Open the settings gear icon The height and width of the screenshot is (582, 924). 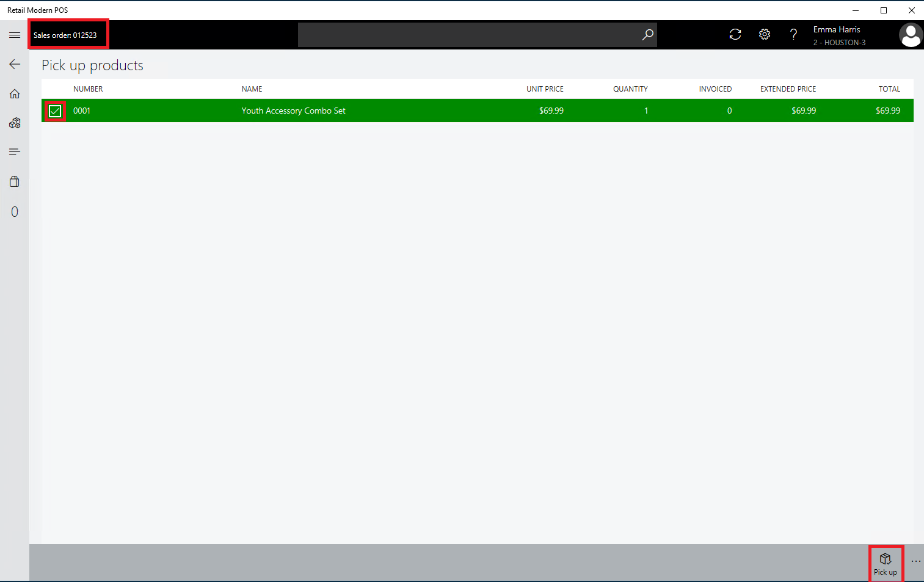pos(765,35)
